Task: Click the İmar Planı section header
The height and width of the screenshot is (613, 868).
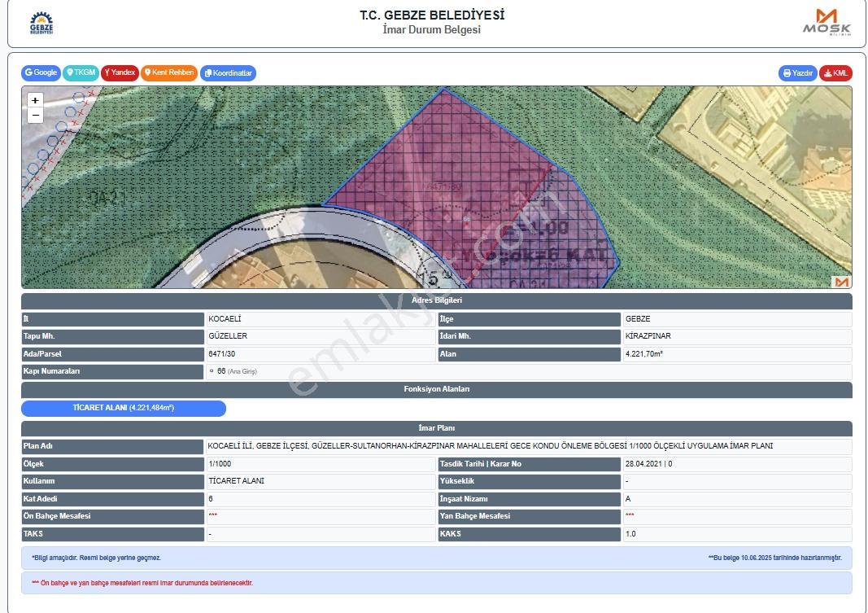Action: point(436,428)
